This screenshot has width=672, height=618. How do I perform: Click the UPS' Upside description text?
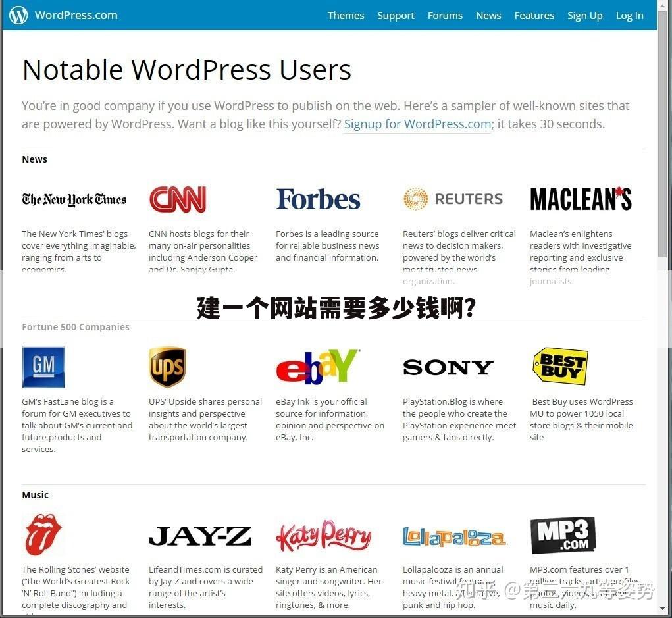(x=205, y=420)
